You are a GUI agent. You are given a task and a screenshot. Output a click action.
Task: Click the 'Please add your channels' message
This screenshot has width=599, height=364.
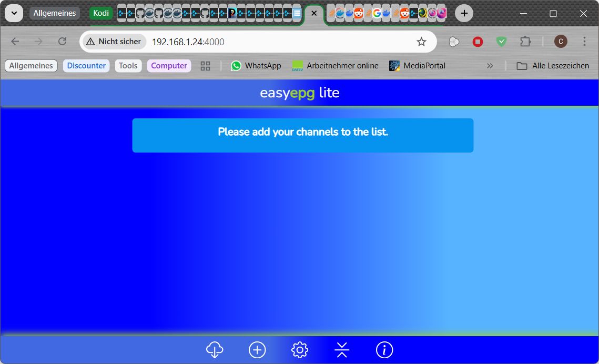[303, 132]
